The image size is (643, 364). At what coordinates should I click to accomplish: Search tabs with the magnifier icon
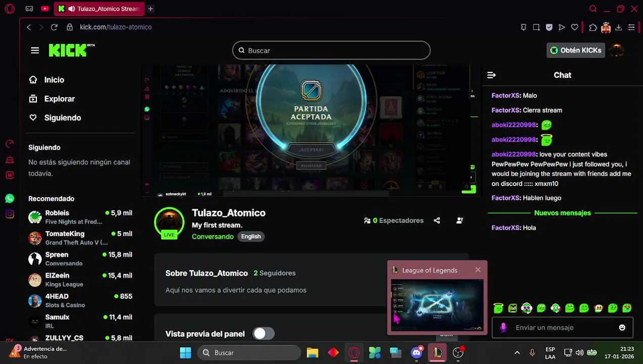tap(593, 9)
